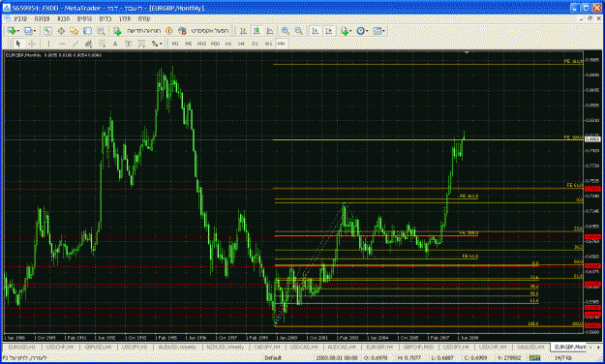Switch to the CADJPY,H4 chart tab
605x364 pixels.
(267, 347)
